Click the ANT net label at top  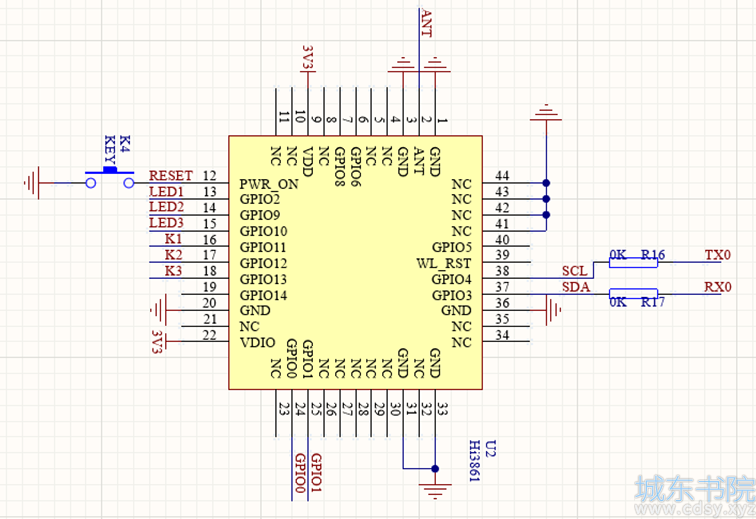pyautogui.click(x=426, y=22)
